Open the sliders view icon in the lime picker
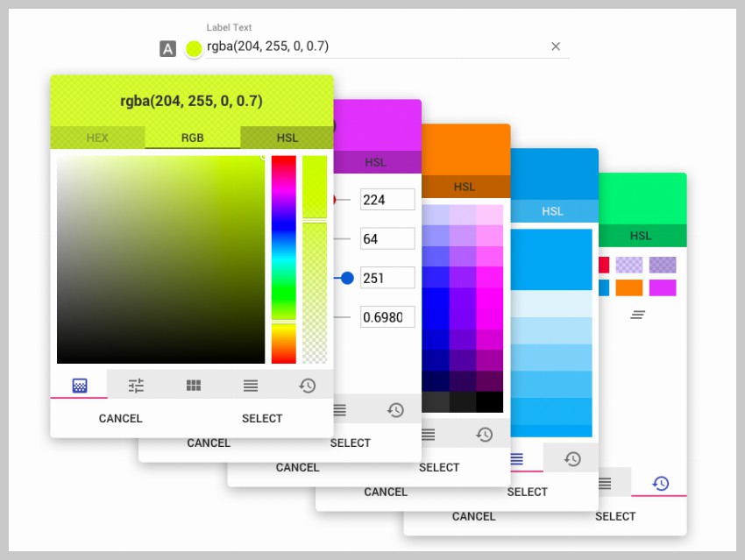745x560 pixels. pos(136,385)
